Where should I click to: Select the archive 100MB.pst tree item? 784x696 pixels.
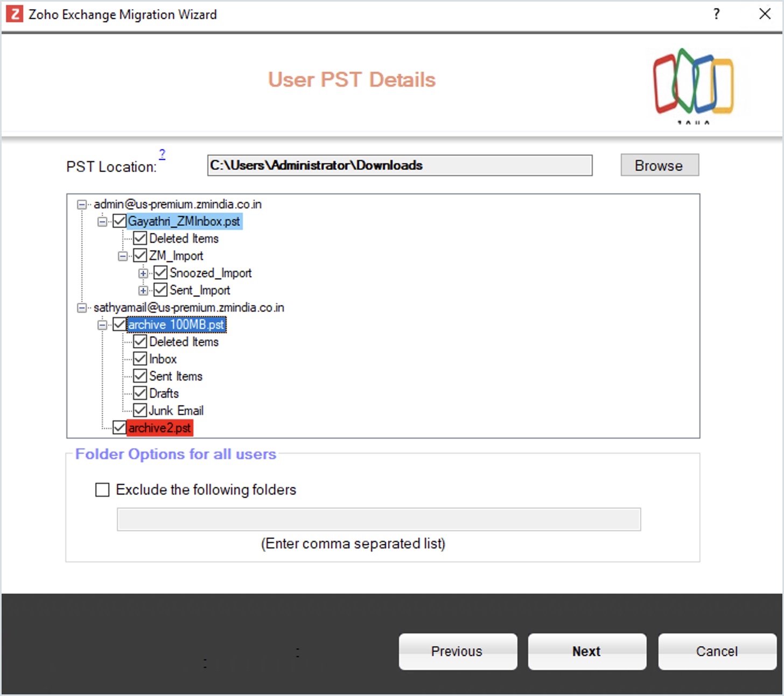pyautogui.click(x=176, y=325)
